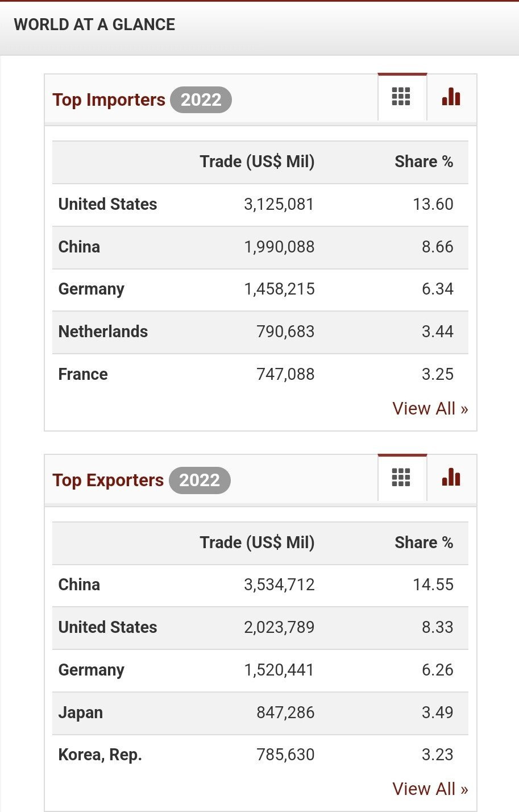
Task: Open View All link under Top Importers
Action: tap(430, 409)
